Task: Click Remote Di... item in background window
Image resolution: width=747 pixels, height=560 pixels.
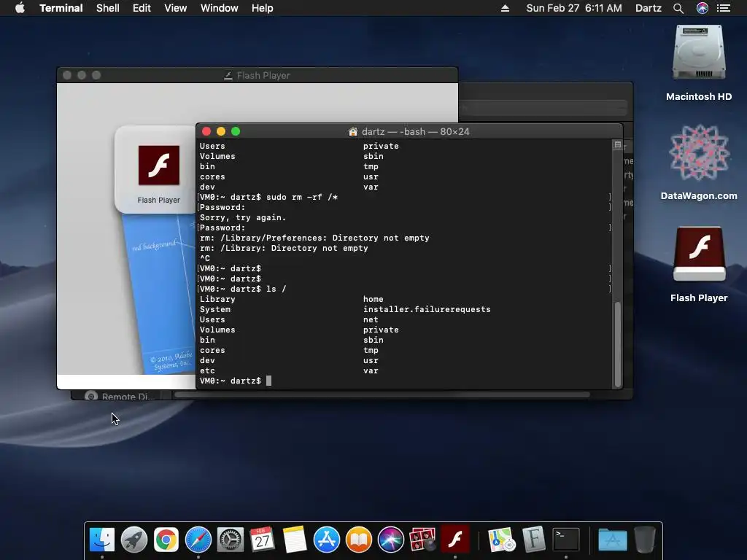Action: [119, 396]
